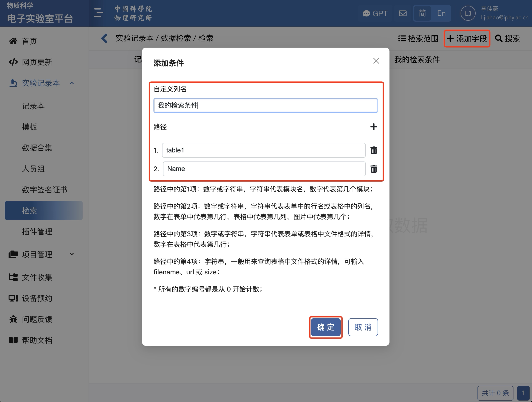Click the 实验记录本 microscope icon
Image resolution: width=532 pixels, height=402 pixels.
tap(13, 83)
